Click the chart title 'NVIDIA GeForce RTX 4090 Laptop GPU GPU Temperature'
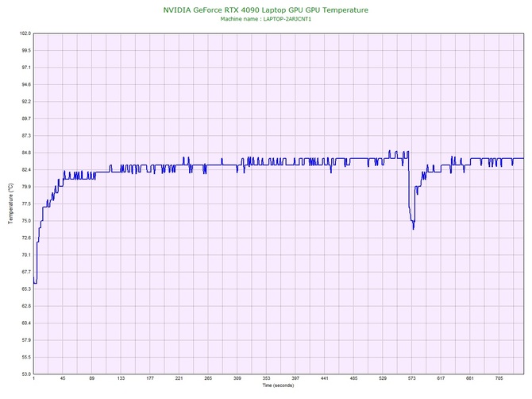Viewport: 532px width, 399px height. (x=266, y=10)
